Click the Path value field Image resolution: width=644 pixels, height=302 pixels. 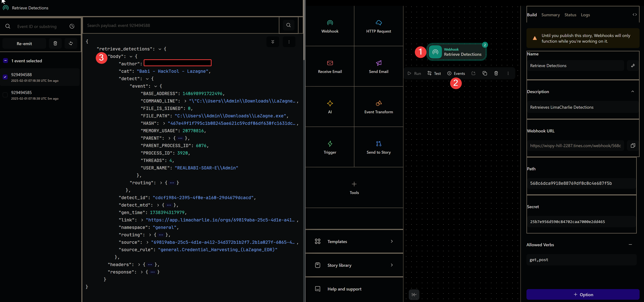pyautogui.click(x=581, y=183)
